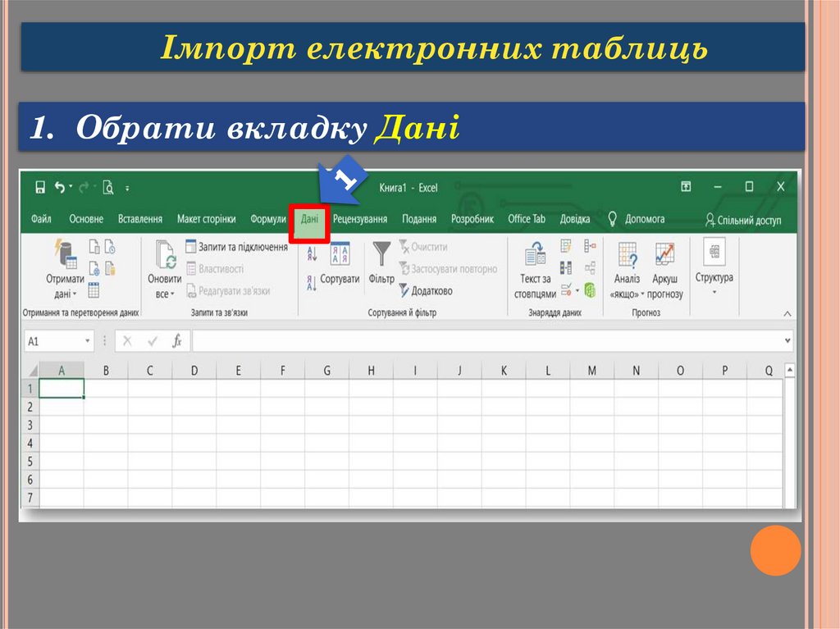Click the green Manage Data Model icon
The width and height of the screenshot is (840, 629).
point(590,290)
